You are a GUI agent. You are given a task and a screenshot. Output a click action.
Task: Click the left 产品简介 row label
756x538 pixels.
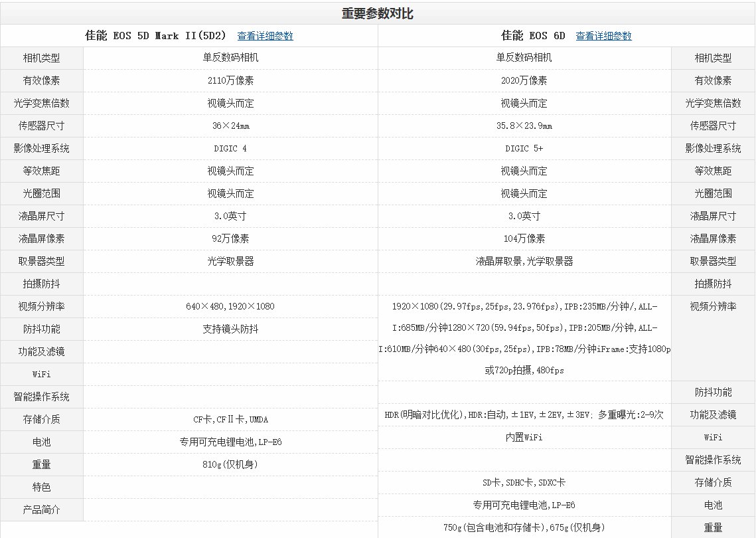[41, 509]
